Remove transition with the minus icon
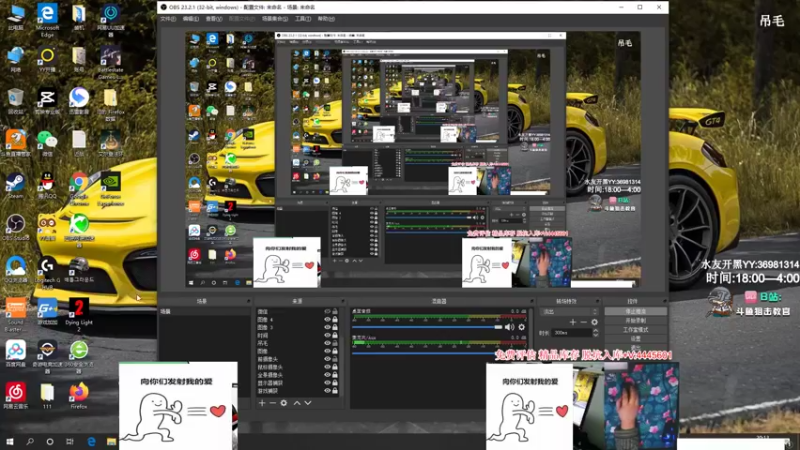This screenshot has height=450, width=800. pos(584,322)
